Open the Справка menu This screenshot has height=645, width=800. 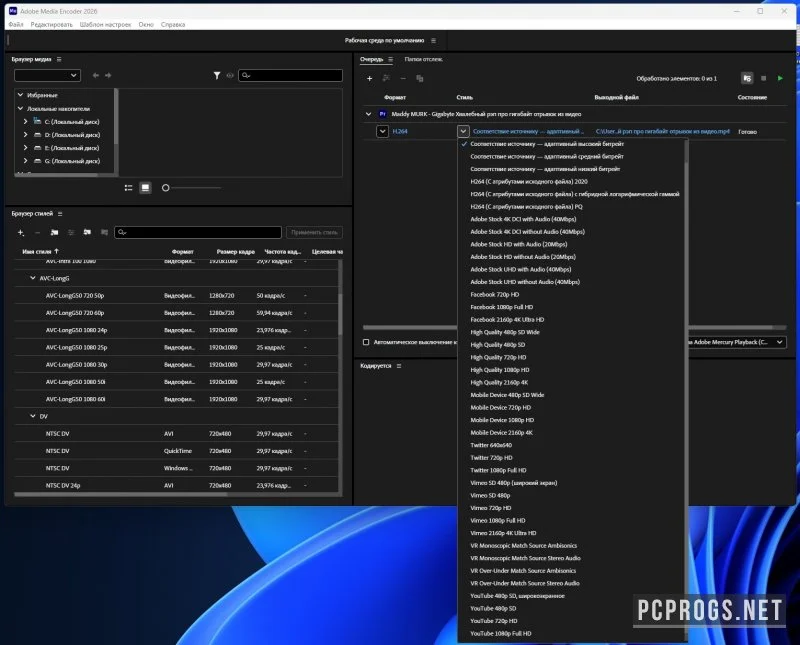[x=173, y=24]
